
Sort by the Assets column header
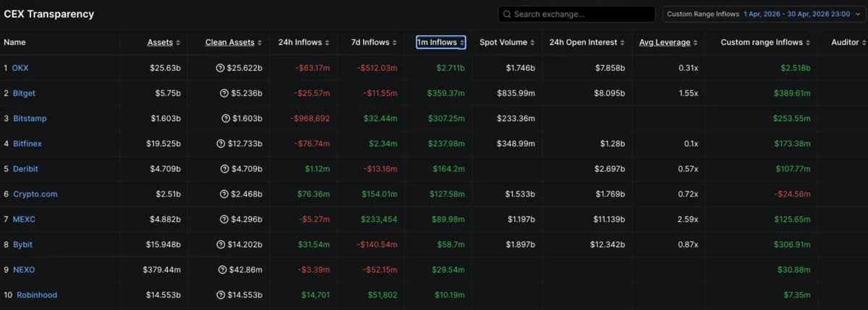[x=163, y=43]
